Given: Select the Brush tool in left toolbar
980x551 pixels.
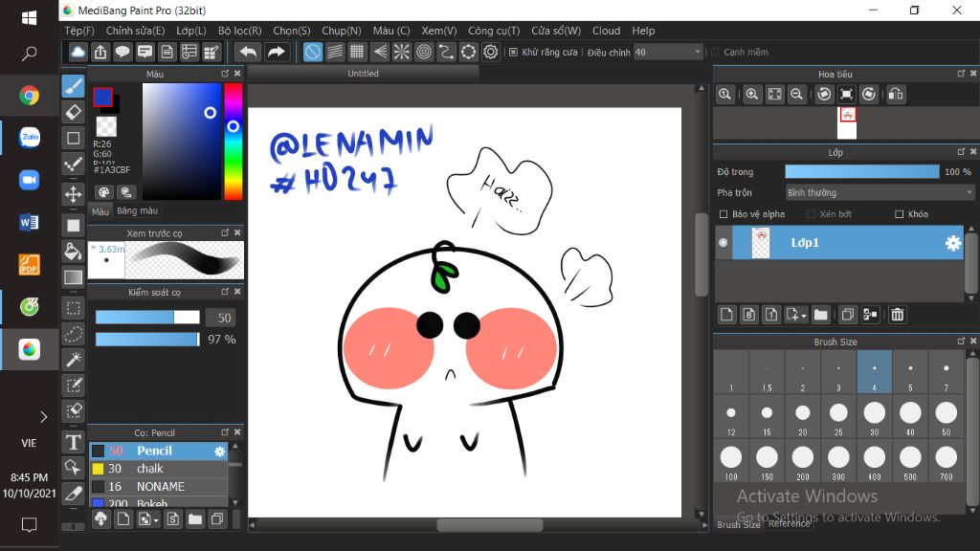Looking at the screenshot, I should point(73,86).
